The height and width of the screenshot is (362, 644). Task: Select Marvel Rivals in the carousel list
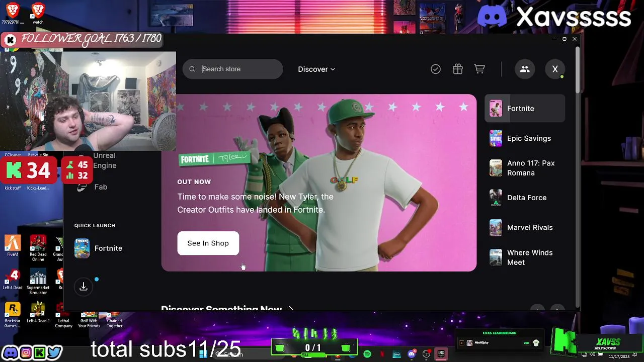click(525, 228)
